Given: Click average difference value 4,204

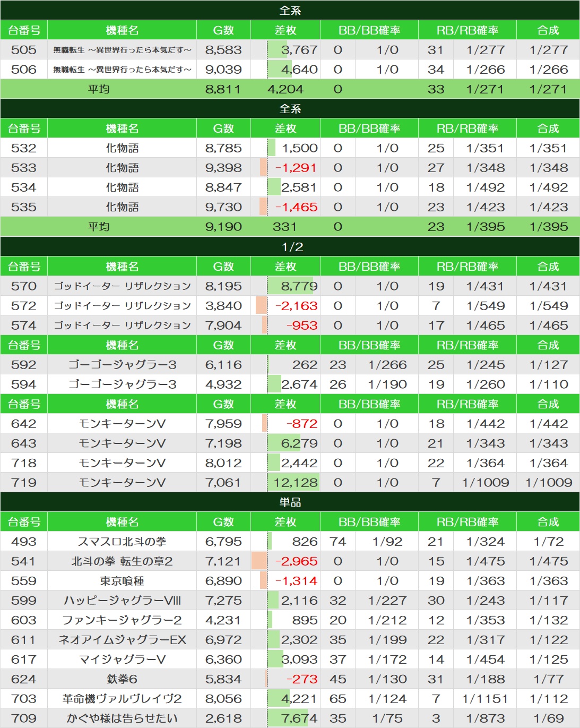Looking at the screenshot, I should [285, 89].
